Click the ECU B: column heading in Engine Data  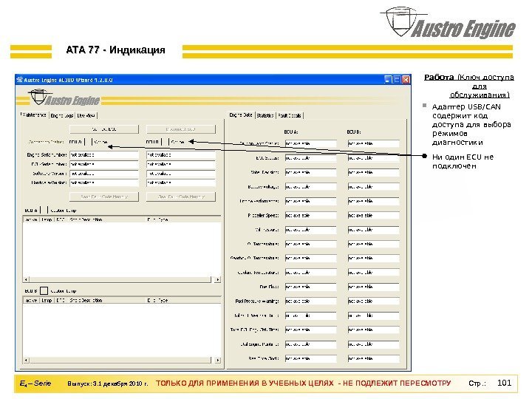point(354,132)
